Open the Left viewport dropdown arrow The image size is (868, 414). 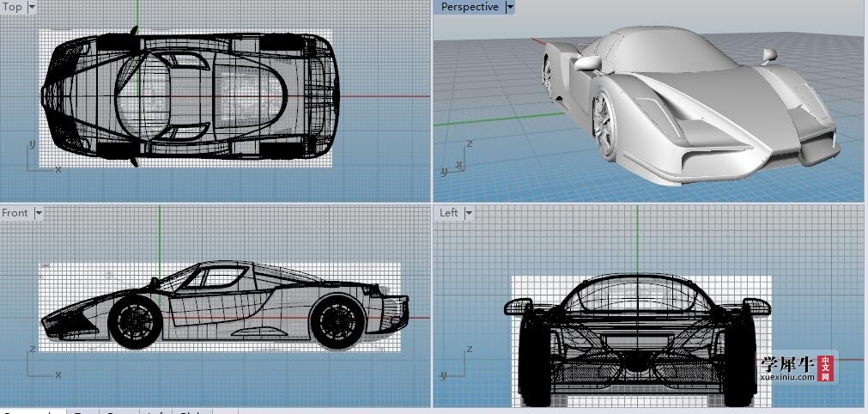(468, 213)
